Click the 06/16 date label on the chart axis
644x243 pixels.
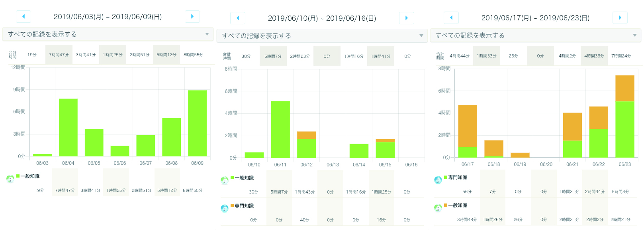point(411,165)
